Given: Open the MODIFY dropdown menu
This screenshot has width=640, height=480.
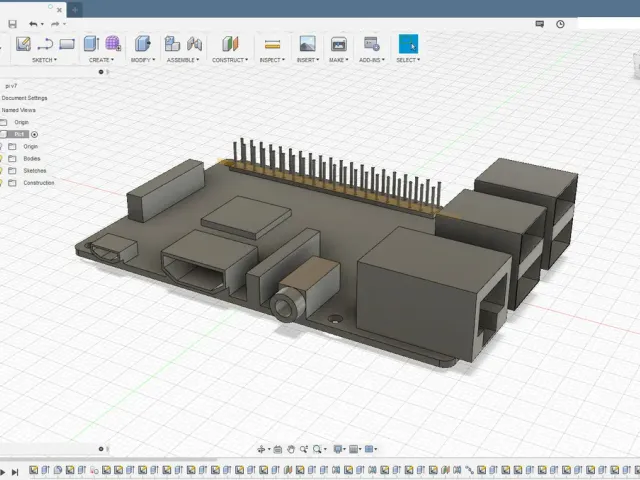Looking at the screenshot, I should tap(143, 60).
